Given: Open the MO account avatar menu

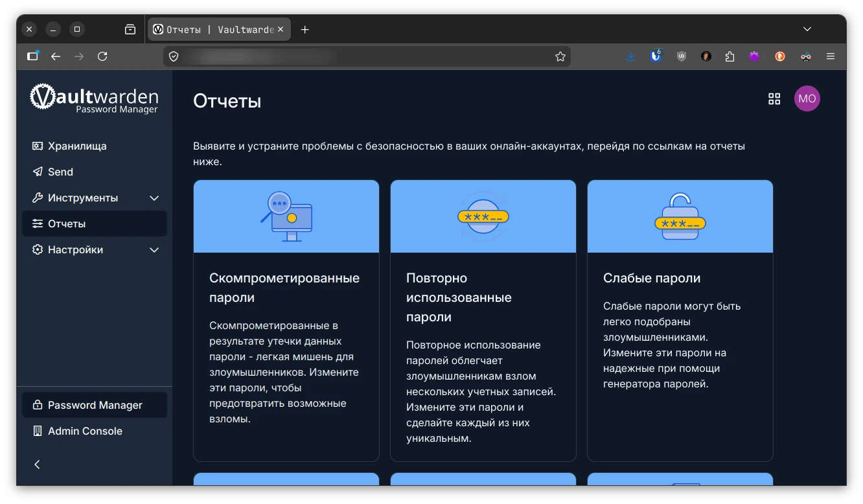Looking at the screenshot, I should tap(807, 98).
